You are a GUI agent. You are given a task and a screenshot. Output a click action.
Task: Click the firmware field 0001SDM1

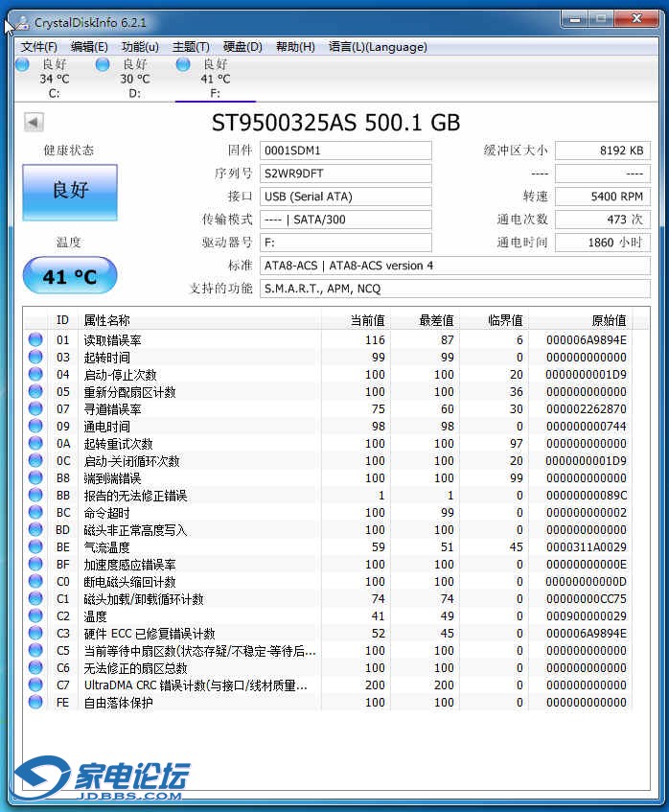point(345,151)
